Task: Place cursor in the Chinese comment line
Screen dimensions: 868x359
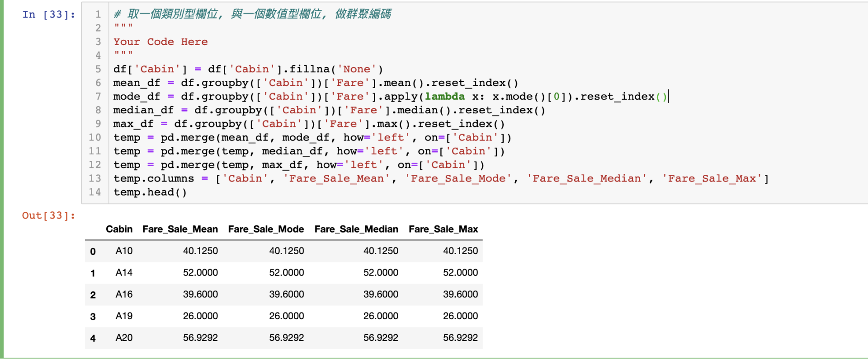Action: (252, 14)
